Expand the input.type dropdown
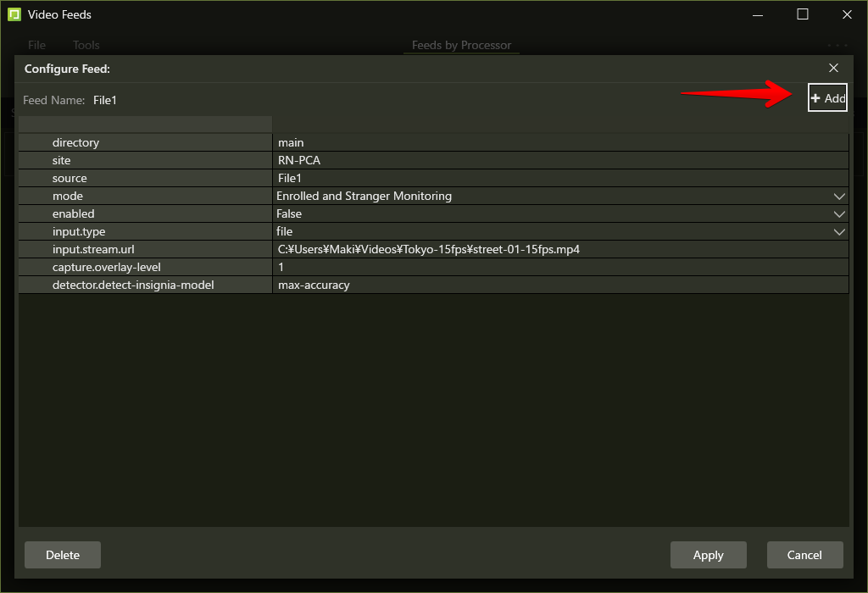Viewport: 868px width, 593px height. (x=839, y=232)
